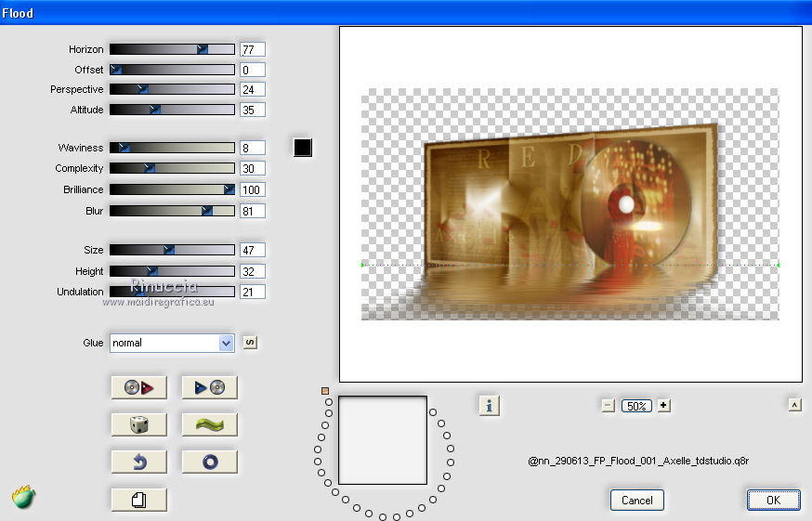The image size is (812, 521).
Task: Click the load preset disc-and-arrow button
Action: 138,387
